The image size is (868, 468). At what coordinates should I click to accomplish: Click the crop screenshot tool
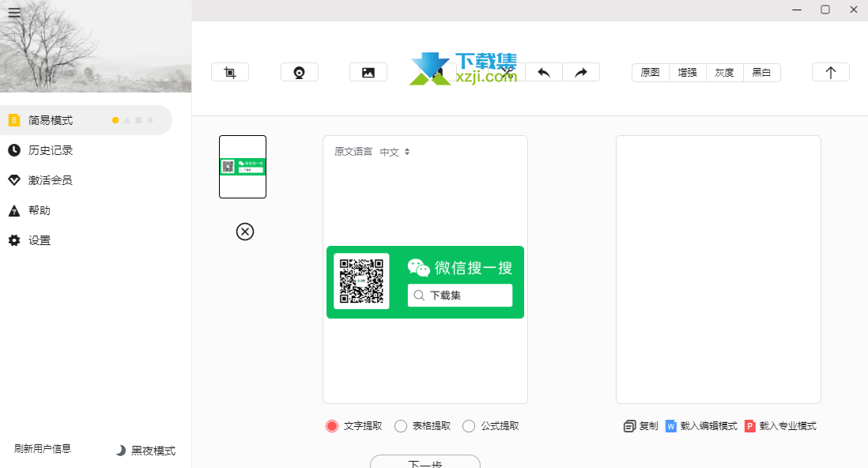click(230, 73)
